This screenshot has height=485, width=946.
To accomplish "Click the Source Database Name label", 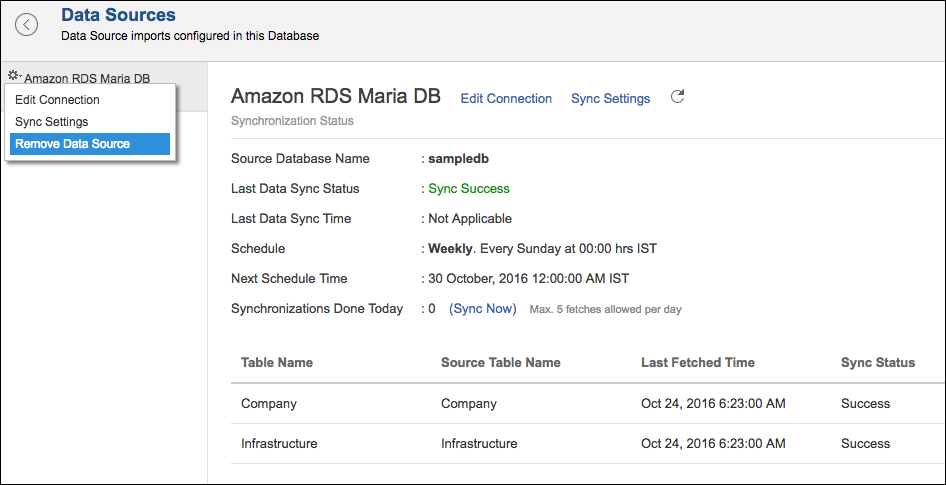I will click(x=300, y=159).
